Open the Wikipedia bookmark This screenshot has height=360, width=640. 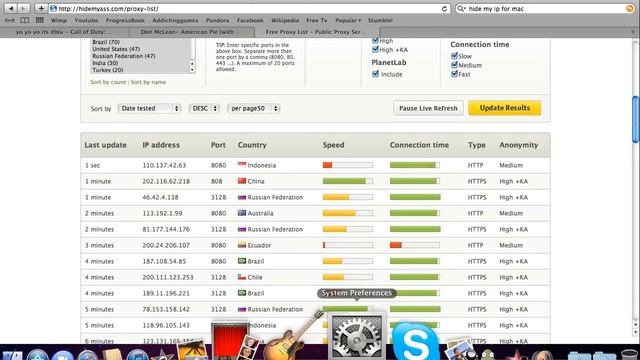[x=285, y=20]
